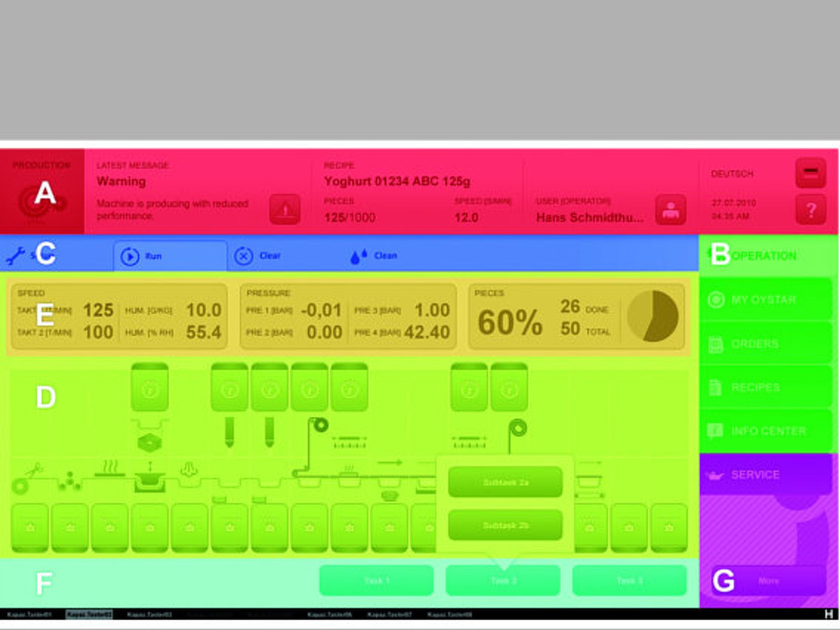
Task: Click station button below heating waves icon
Action: pos(110,528)
